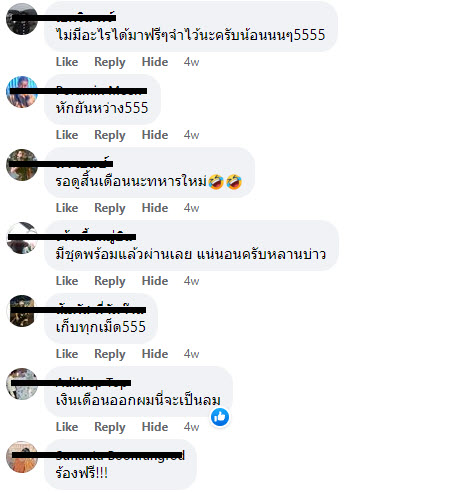Open the first commenter's dark profile picture

tap(22, 19)
